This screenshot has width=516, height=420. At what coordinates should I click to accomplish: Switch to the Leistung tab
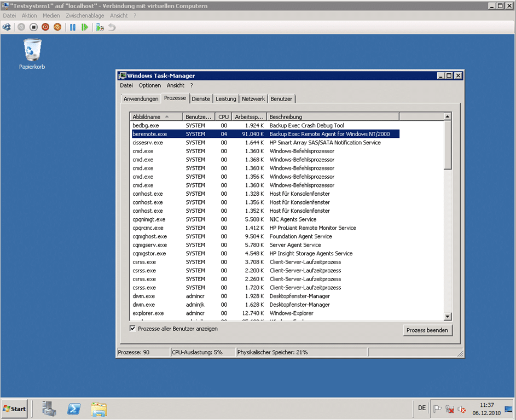pos(226,99)
